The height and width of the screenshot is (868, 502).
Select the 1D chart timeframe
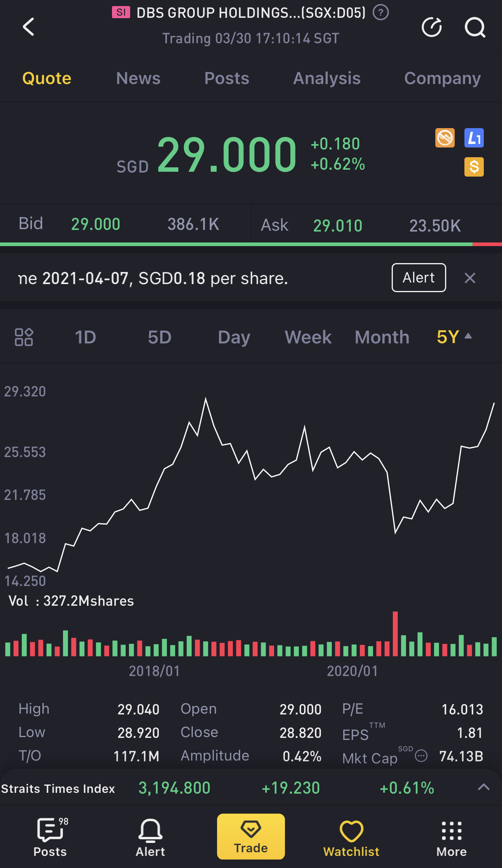[85, 337]
